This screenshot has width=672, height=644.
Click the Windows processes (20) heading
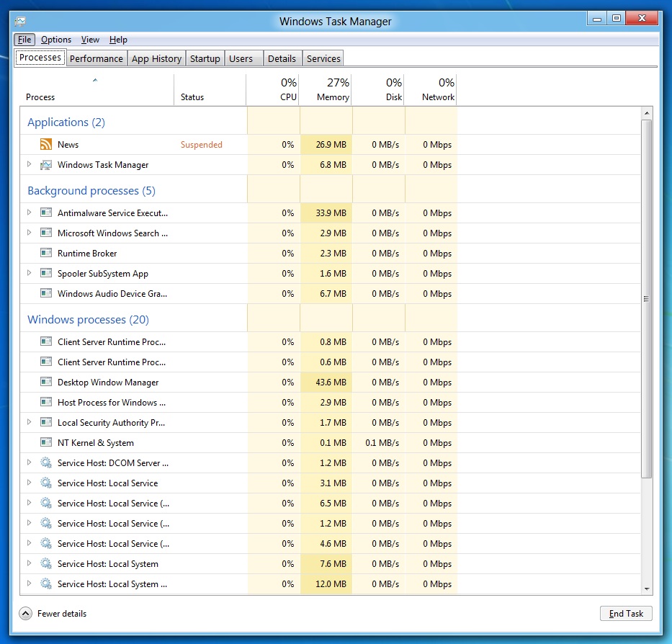pos(88,319)
